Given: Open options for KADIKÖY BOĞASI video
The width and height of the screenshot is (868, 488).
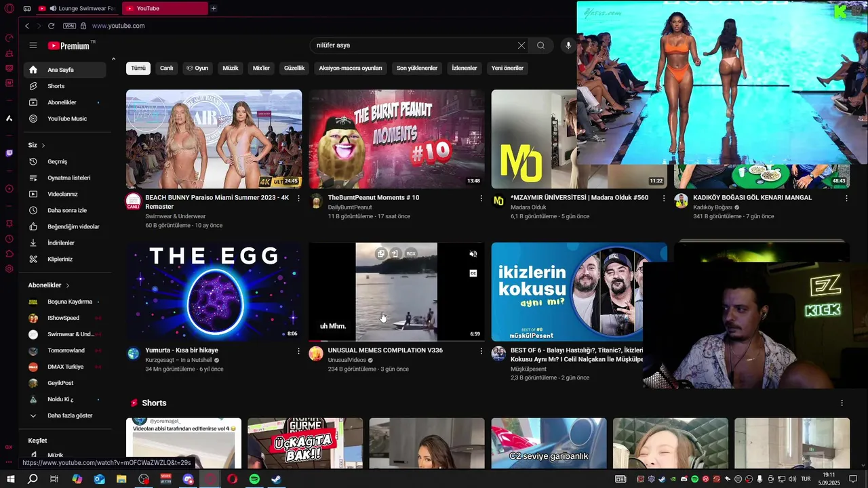Looking at the screenshot, I should [846, 199].
